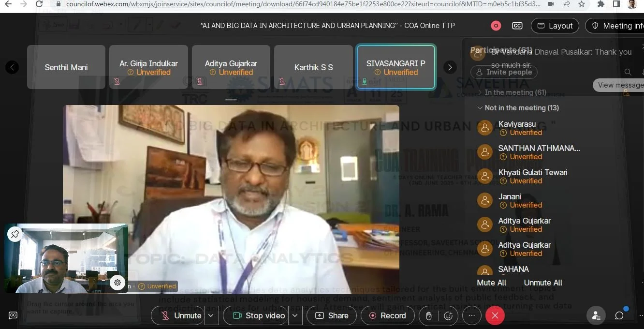This screenshot has height=329, width=644.
Task: Select the Karthik S S tile
Action: click(313, 67)
